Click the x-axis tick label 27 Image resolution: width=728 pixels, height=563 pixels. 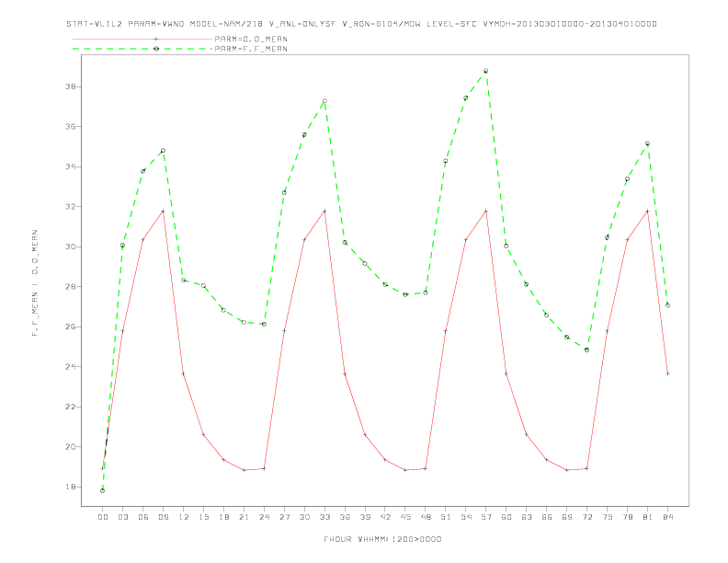pyautogui.click(x=284, y=517)
